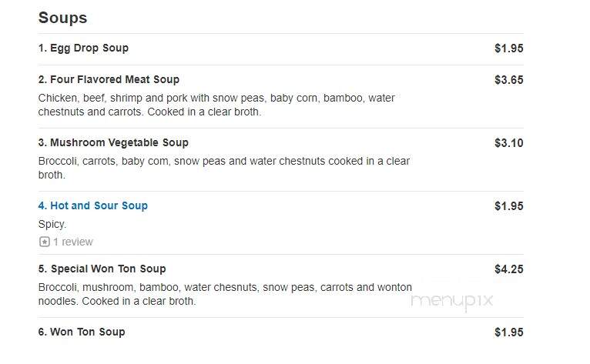Click the $4.25 price of Special Won Ton Soup
The image size is (590, 364).
coord(508,269)
